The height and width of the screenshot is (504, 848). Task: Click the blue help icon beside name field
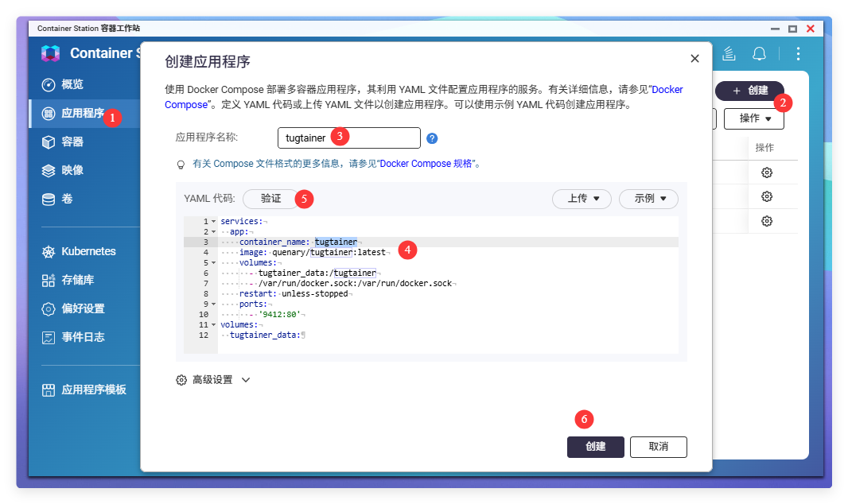point(432,138)
